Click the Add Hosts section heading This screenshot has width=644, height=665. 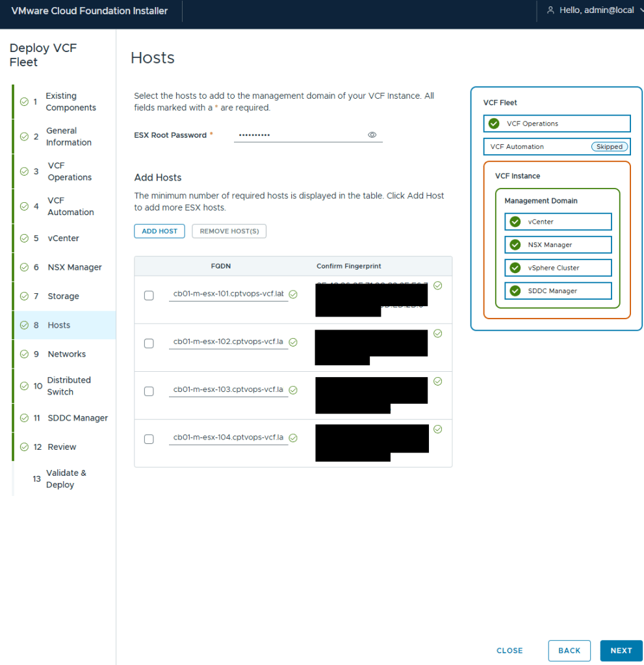(x=158, y=177)
